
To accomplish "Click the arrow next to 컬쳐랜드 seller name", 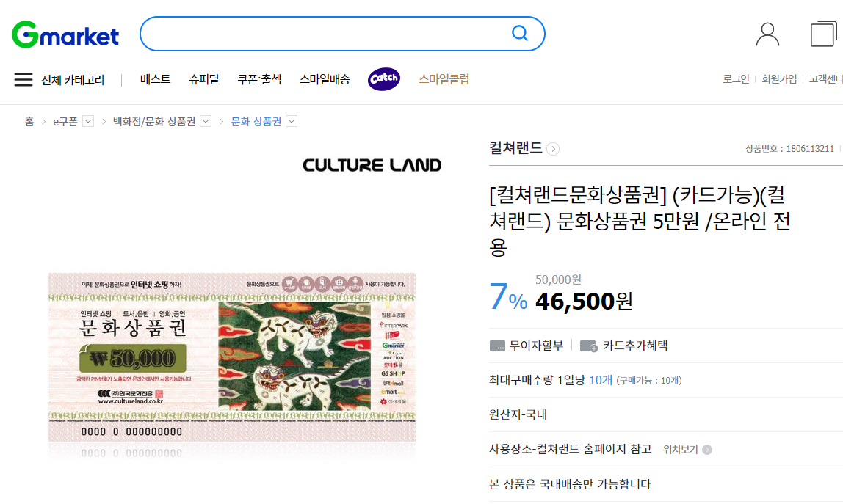I will [x=553, y=149].
